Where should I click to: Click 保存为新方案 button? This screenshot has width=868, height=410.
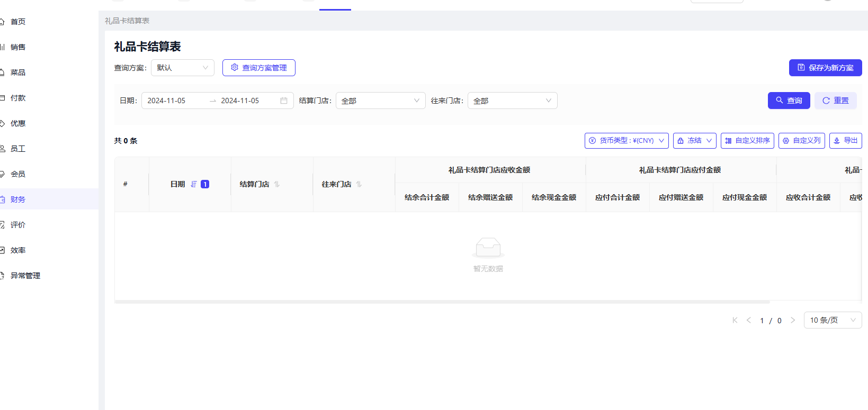pyautogui.click(x=826, y=68)
